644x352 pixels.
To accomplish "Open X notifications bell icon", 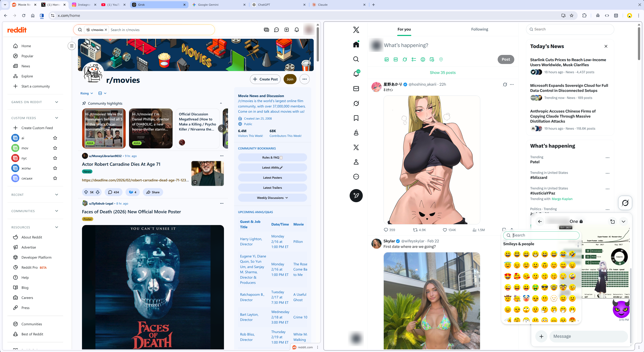I will 356,74.
